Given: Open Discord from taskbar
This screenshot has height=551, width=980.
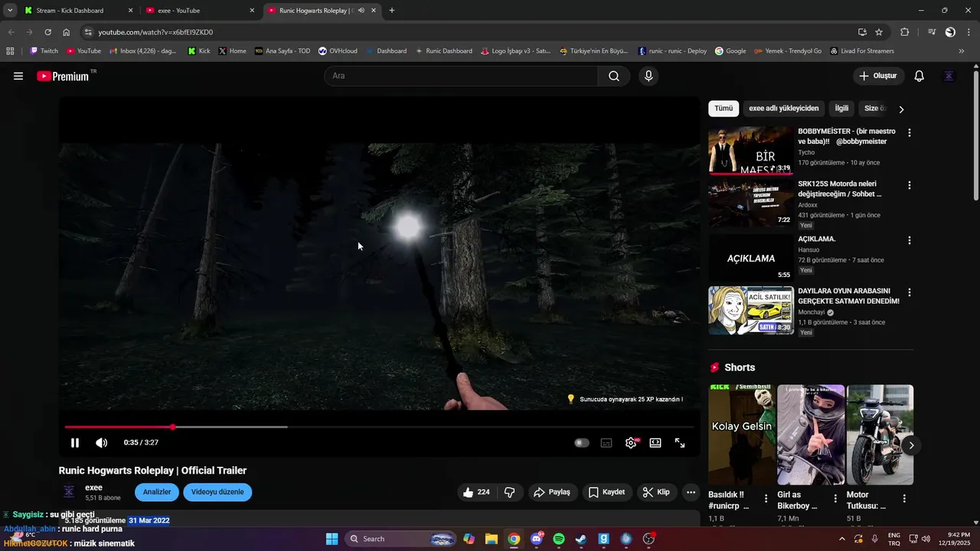Looking at the screenshot, I should [537, 539].
